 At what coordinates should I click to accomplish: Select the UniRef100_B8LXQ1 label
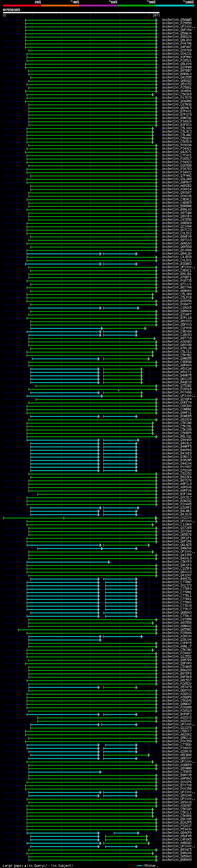point(177,436)
